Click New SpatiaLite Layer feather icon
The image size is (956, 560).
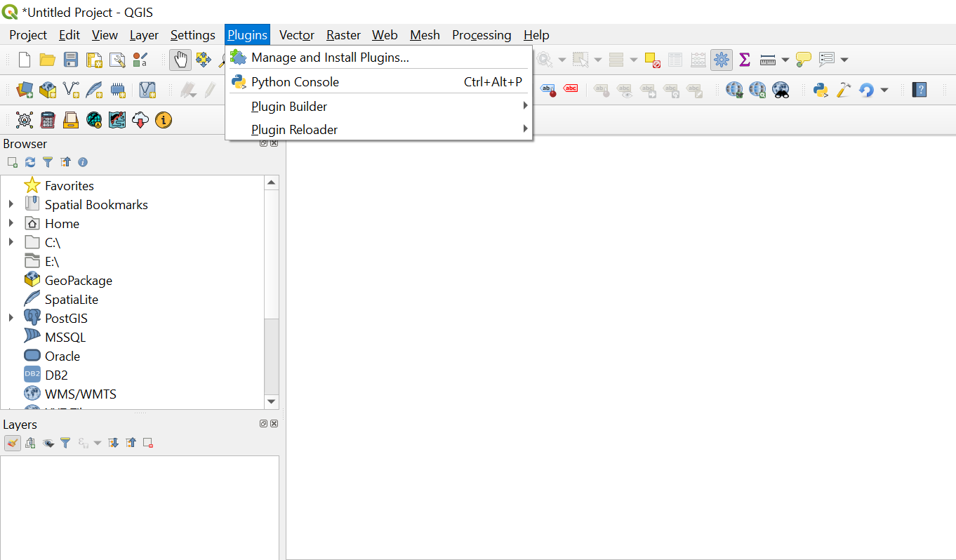coord(94,90)
